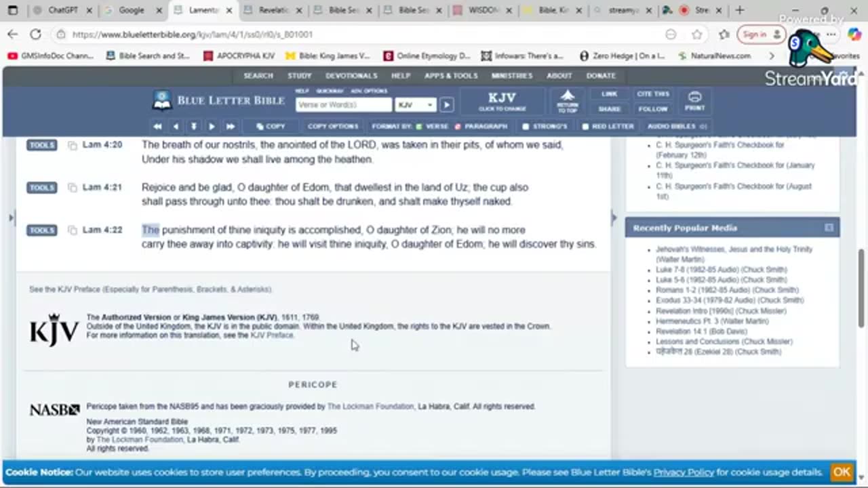The image size is (868, 488).
Task: Go to next chapter with double-right arrow
Action: click(230, 126)
